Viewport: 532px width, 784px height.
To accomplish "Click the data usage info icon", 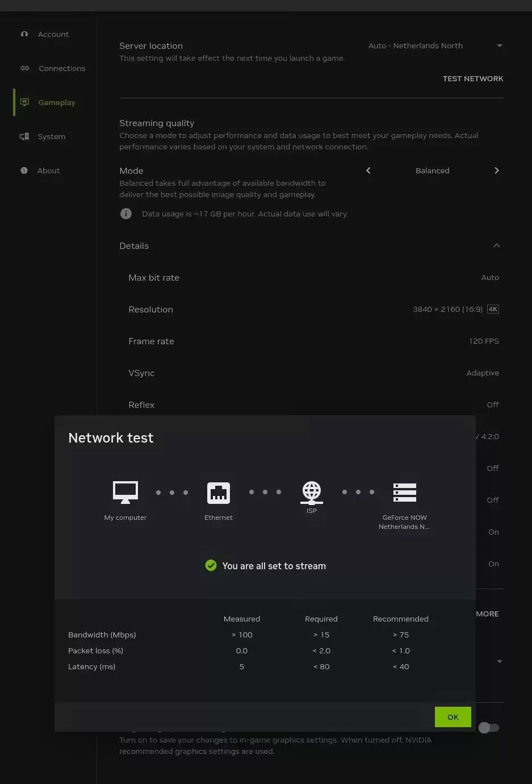I will tap(126, 214).
